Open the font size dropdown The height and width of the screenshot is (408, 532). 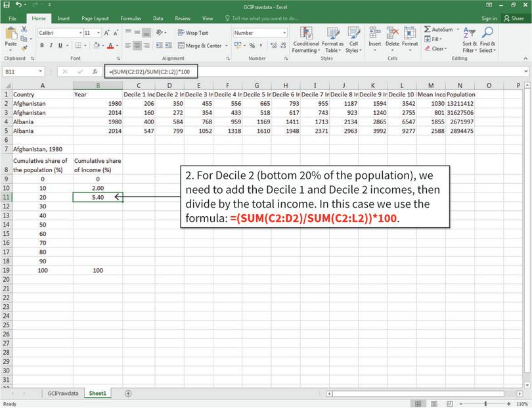click(x=99, y=32)
